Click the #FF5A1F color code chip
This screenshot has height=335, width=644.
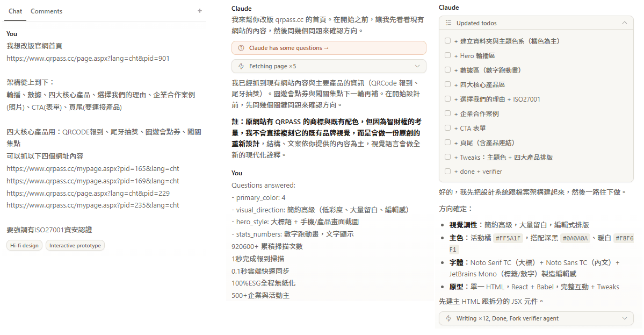click(508, 238)
